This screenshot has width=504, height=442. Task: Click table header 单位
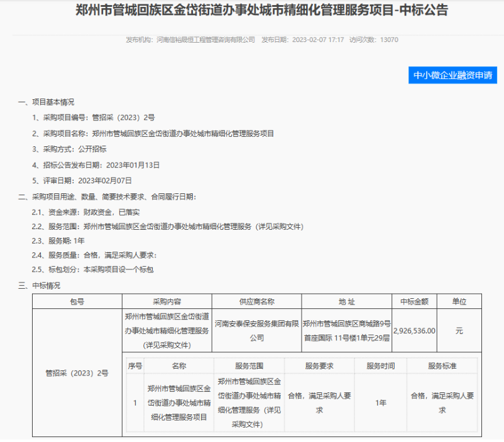point(459,301)
